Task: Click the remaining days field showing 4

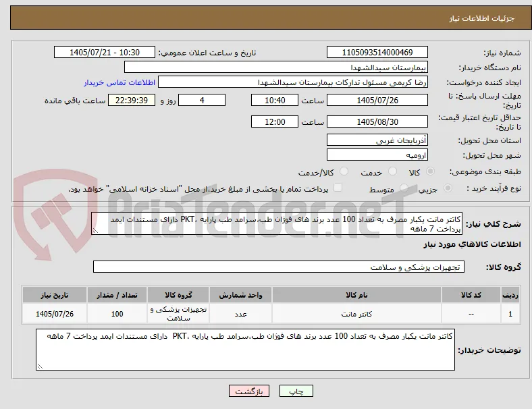Action: [202, 101]
